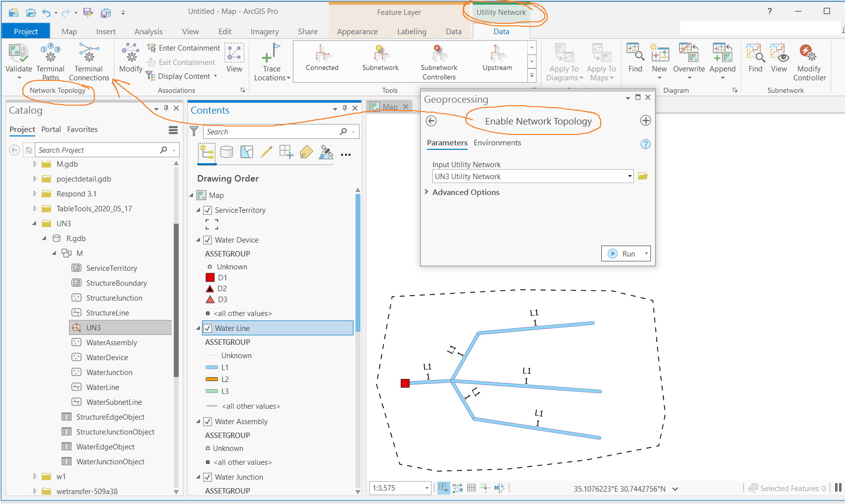Toggle Water Assembly layer visibility
Viewport: 845px width, 504px height.
[x=208, y=422]
